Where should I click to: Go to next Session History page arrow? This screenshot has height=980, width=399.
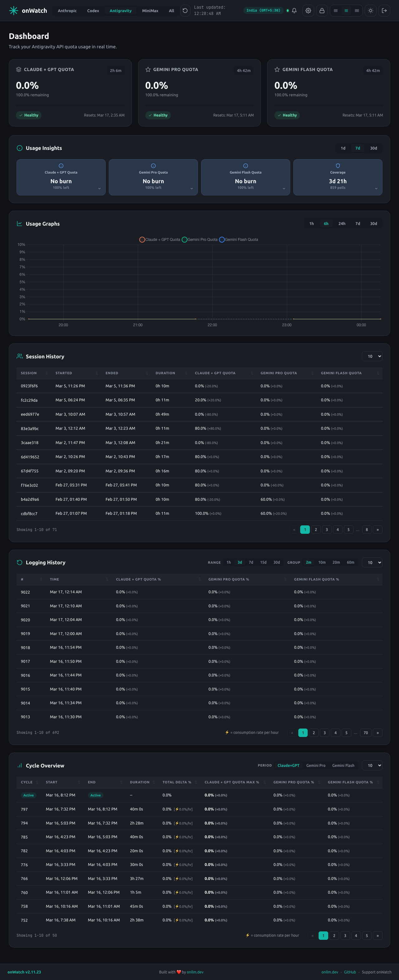click(378, 529)
